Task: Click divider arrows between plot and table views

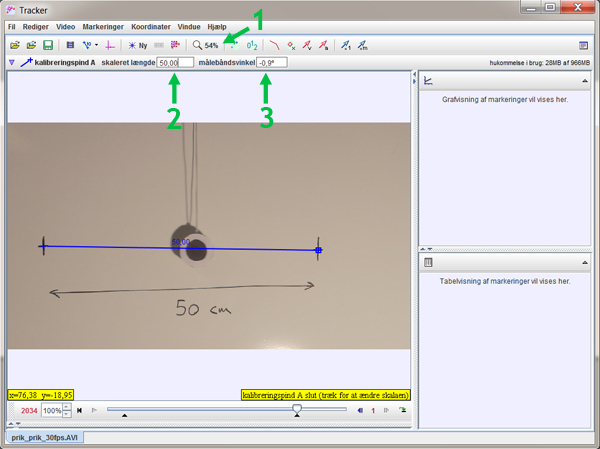Action: click(x=426, y=249)
